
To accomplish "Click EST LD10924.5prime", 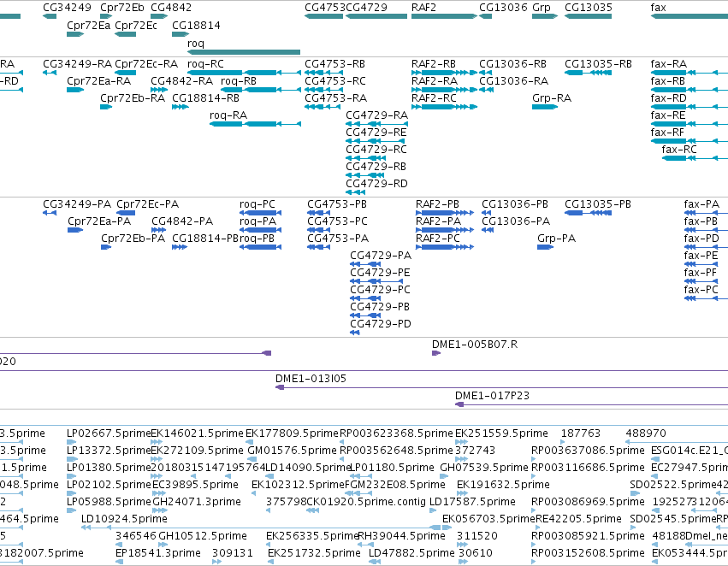I will 263,528.
